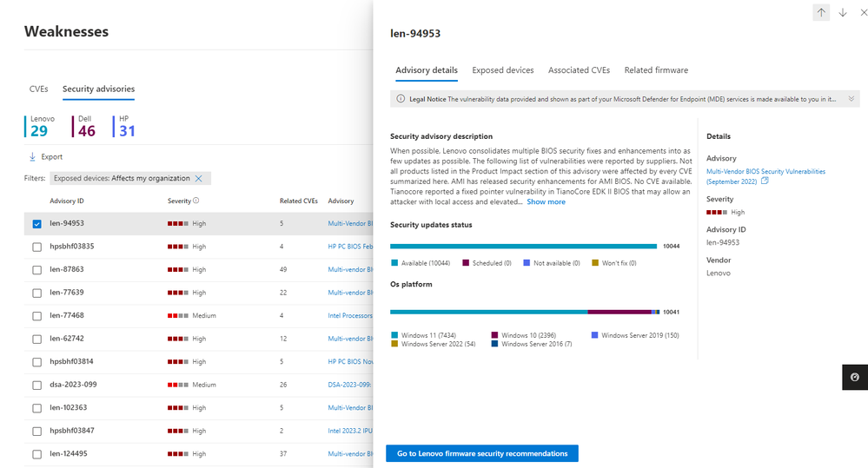Click Go to Lenovo firmware security recommendations

click(x=482, y=453)
